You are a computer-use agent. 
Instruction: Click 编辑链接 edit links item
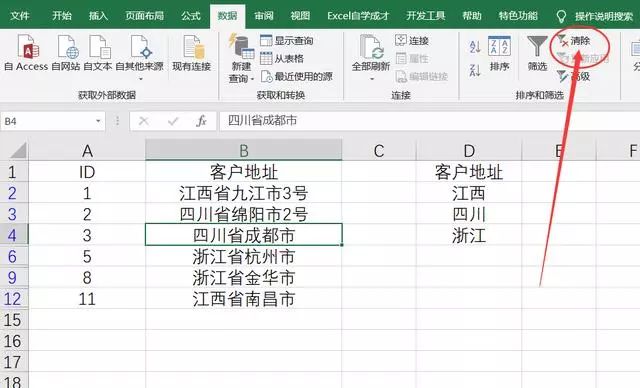[422, 76]
